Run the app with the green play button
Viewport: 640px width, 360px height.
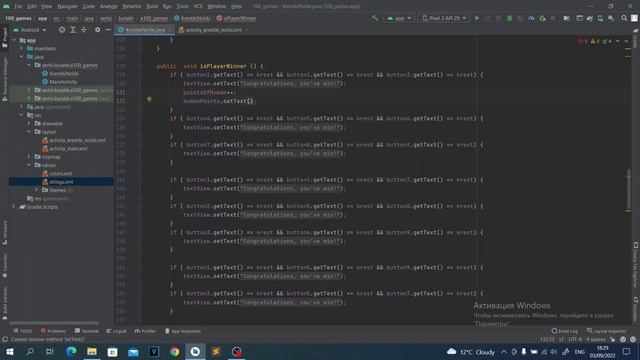(477, 18)
